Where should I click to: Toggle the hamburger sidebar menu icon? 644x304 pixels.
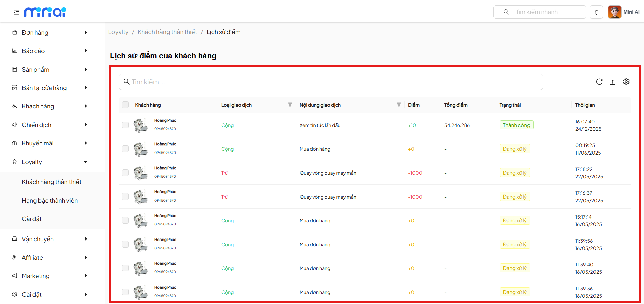16,12
